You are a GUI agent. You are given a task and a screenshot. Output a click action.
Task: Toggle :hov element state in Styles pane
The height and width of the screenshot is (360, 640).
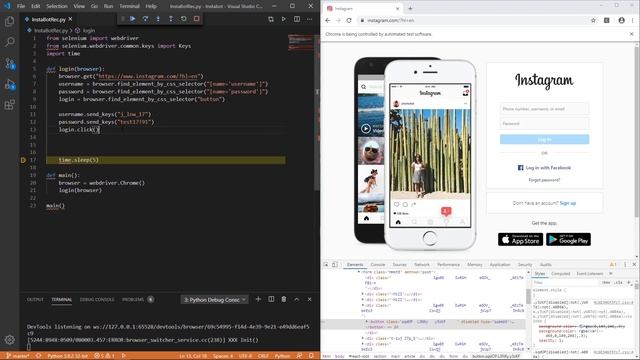[606, 282]
